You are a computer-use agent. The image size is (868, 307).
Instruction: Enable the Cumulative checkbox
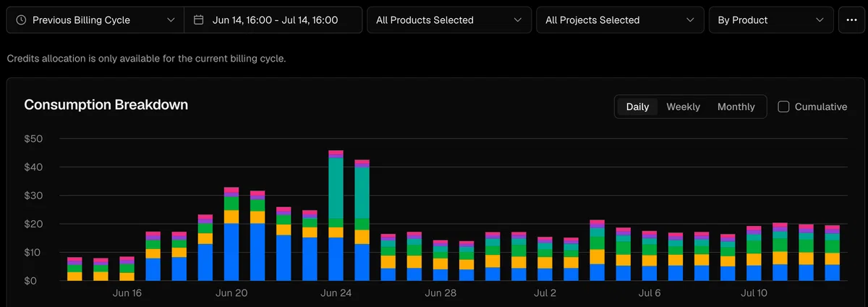tap(783, 106)
